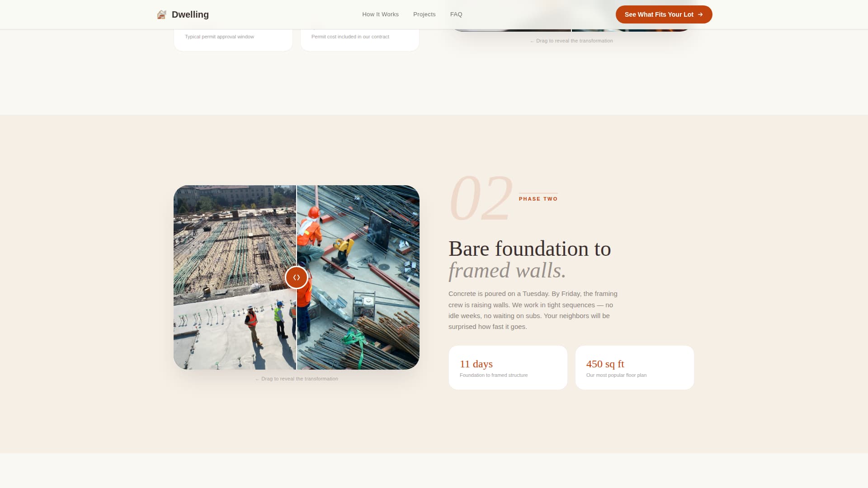Select the PHASE TWO label

click(538, 199)
